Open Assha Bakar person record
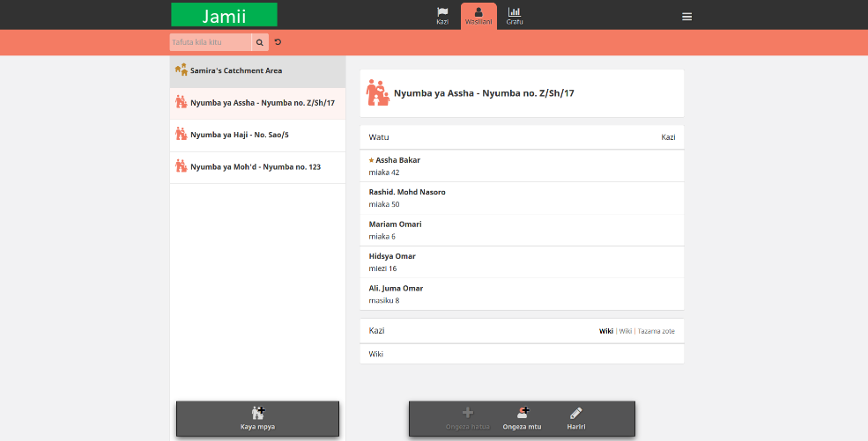 click(522, 165)
